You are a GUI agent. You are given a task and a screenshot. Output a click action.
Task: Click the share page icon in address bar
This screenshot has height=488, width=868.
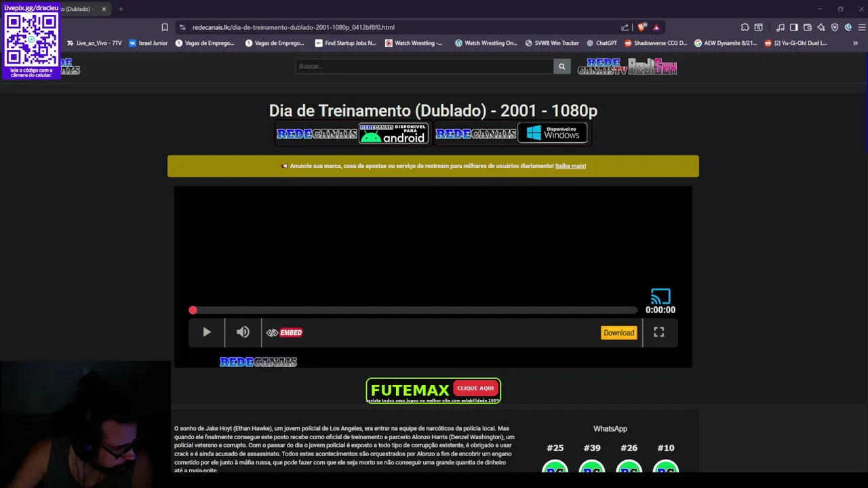[x=625, y=27]
